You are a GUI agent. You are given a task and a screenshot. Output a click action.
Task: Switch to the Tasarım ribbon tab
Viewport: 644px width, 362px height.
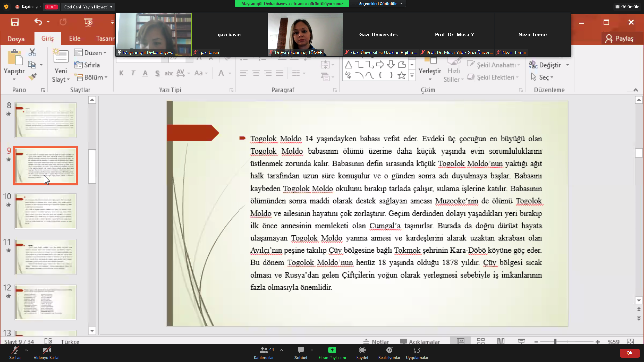(x=105, y=38)
